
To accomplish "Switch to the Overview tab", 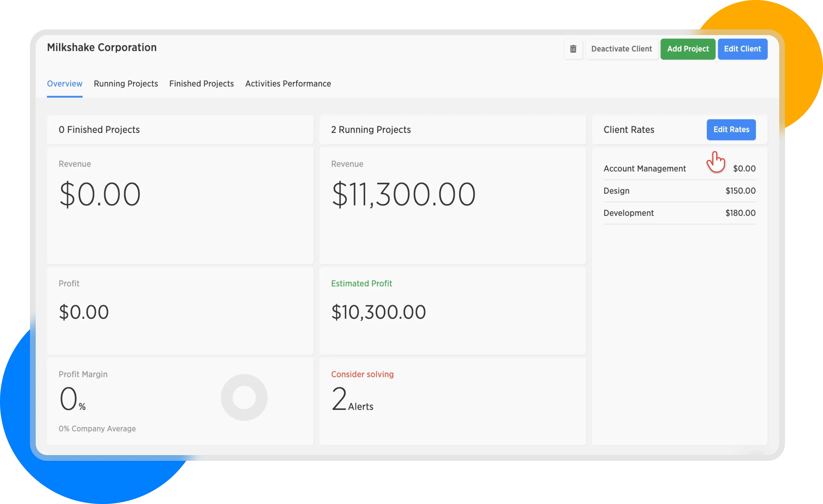I will click(x=65, y=84).
